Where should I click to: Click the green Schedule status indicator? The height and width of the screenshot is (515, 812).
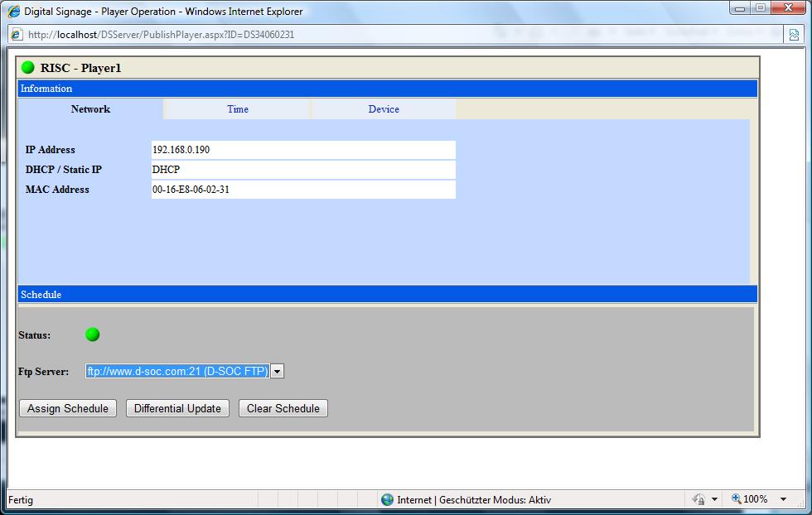point(93,335)
